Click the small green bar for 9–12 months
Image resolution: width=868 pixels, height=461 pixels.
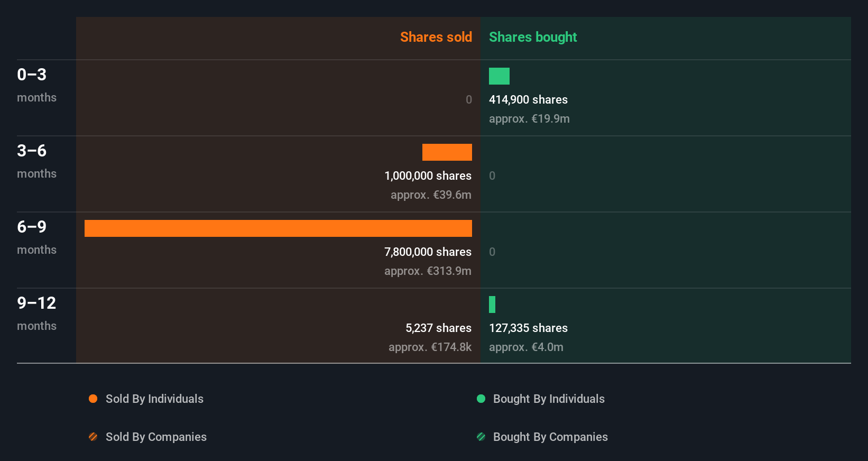pyautogui.click(x=492, y=305)
